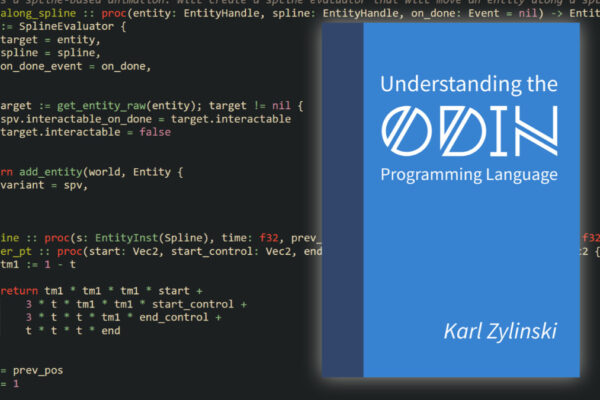Click the 'Understanding the' title text on the book cover

pyautogui.click(x=469, y=85)
